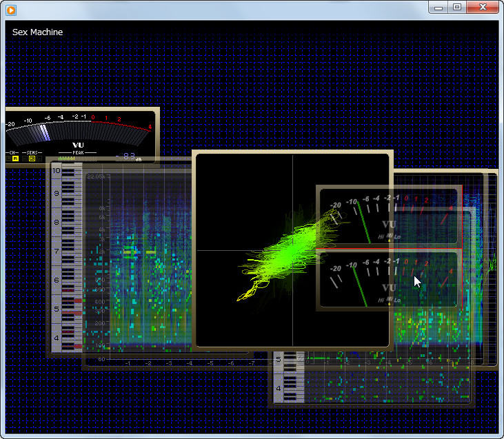Click the -5 time marker under the left spectrogram

pyautogui.click(x=210, y=363)
